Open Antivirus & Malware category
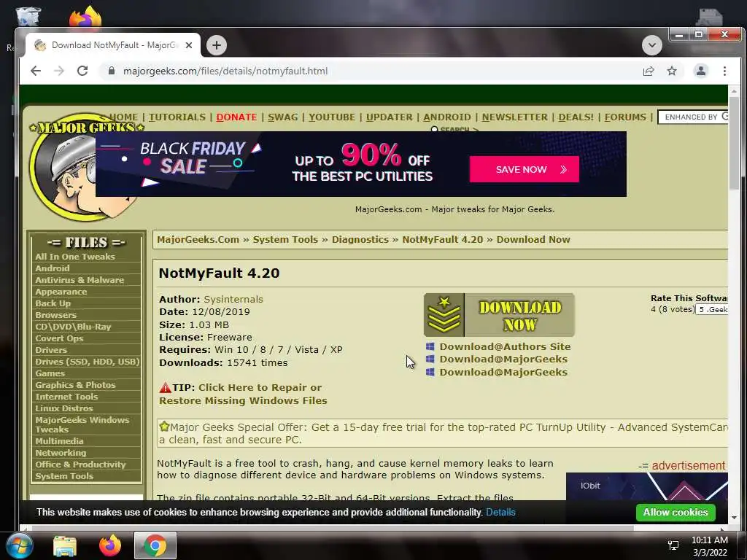Image resolution: width=747 pixels, height=560 pixels. (80, 280)
